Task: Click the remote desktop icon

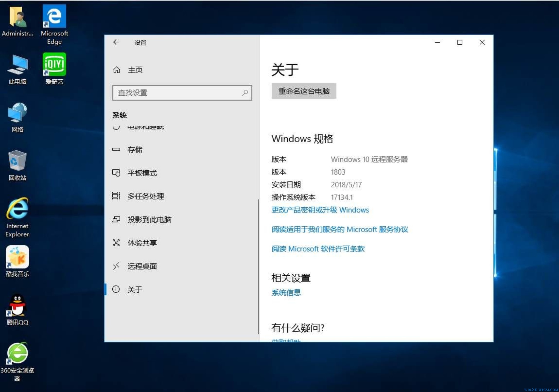Action: [x=116, y=266]
